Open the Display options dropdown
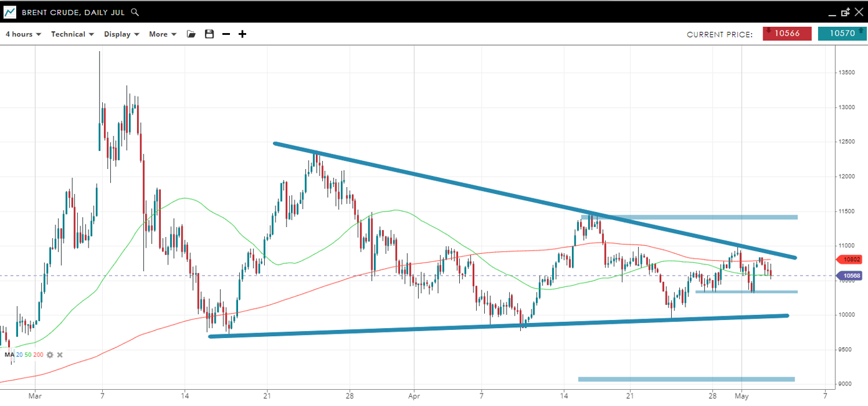 [122, 34]
